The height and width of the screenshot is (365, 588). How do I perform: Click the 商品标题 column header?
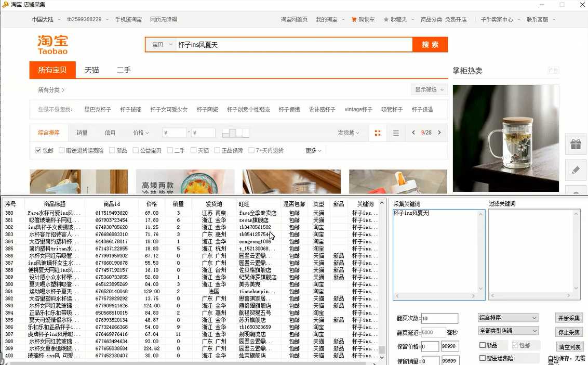(x=55, y=204)
